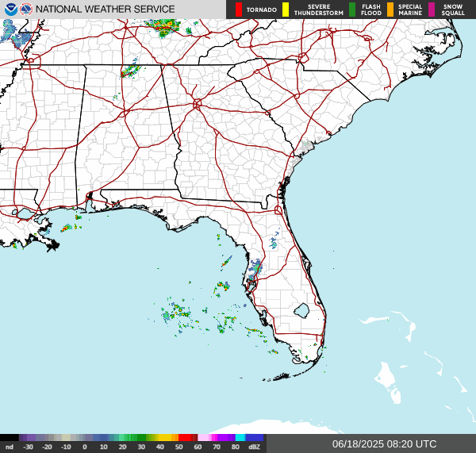
Task: Click the NOAA logo in header
Action: coord(11,10)
